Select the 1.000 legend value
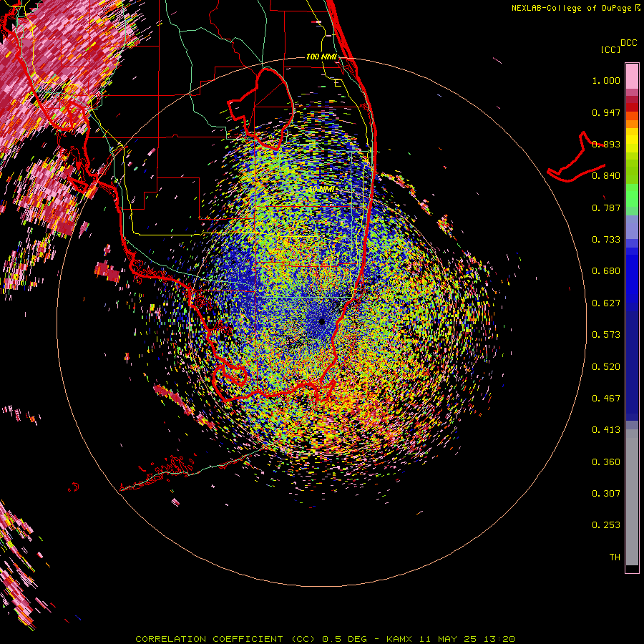 point(606,80)
